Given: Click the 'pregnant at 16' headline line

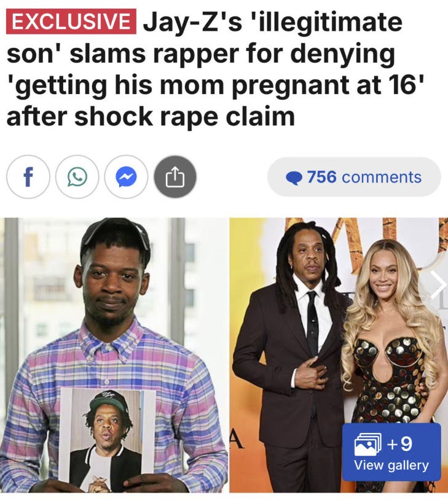Looking at the screenshot, I should 216,85.
